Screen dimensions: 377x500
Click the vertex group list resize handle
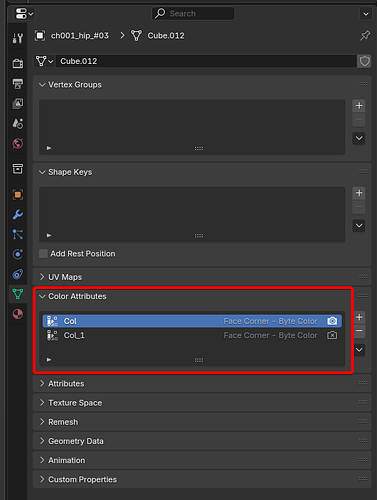(x=199, y=148)
